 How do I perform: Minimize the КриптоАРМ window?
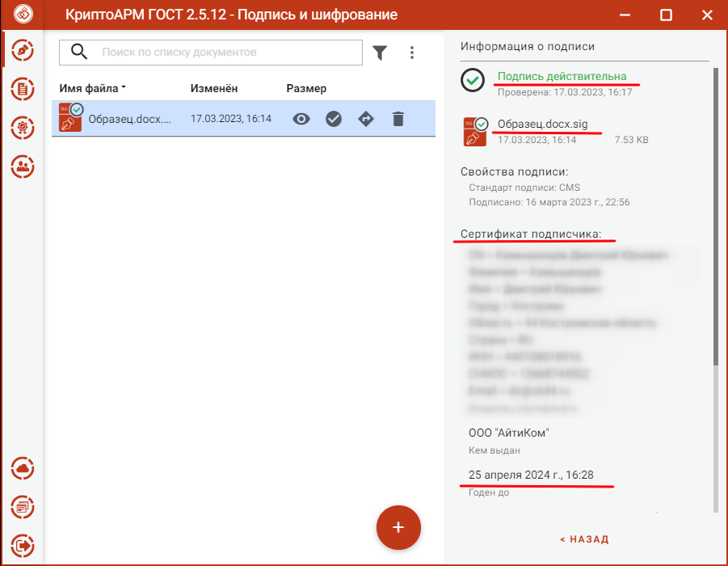coord(625,15)
